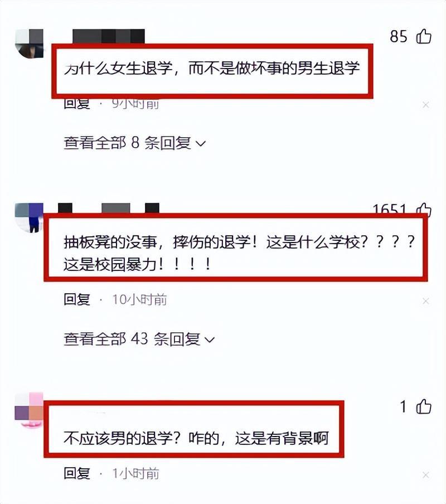Reply to the 10小时前 comment
The height and width of the screenshot is (504, 446).
(77, 299)
